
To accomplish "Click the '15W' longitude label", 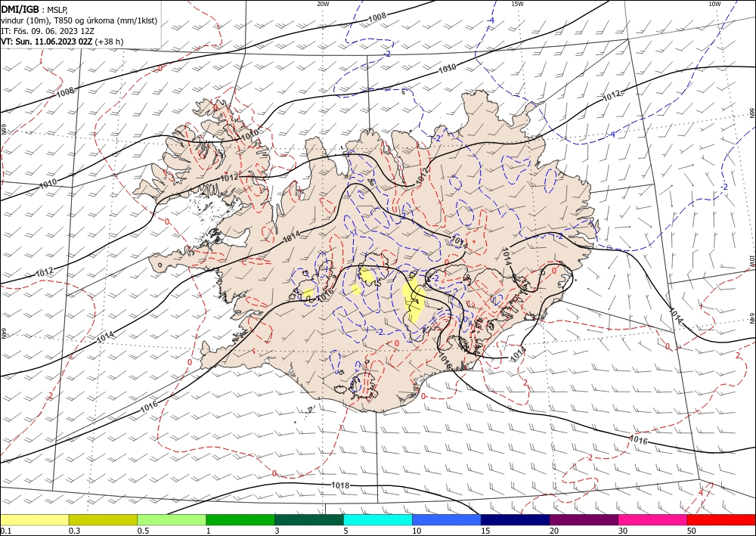I will tap(517, 4).
